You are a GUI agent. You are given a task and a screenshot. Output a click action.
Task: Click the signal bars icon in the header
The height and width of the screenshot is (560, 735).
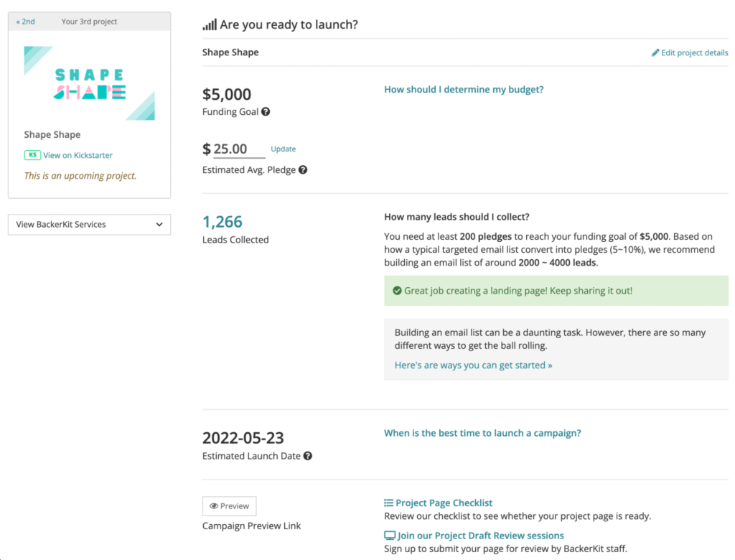[210, 25]
